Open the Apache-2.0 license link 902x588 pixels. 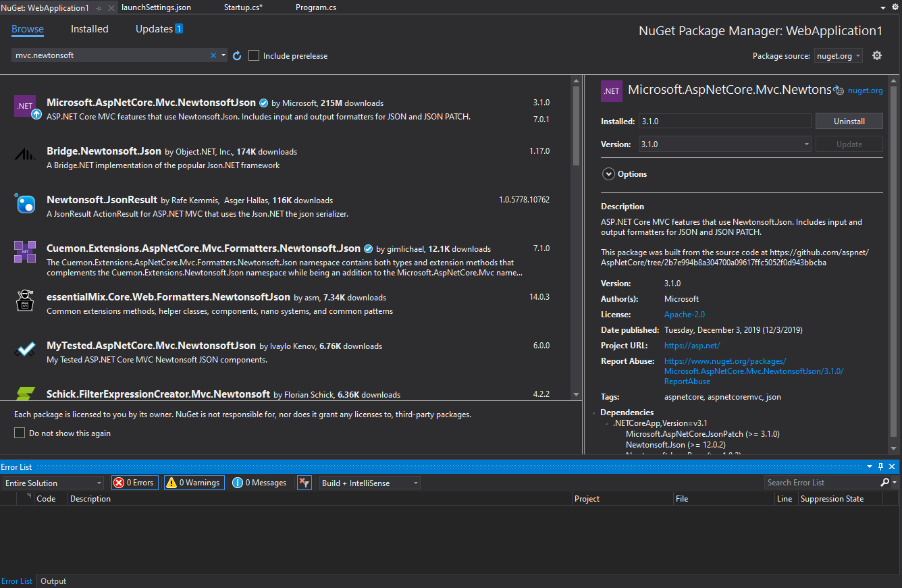(684, 315)
